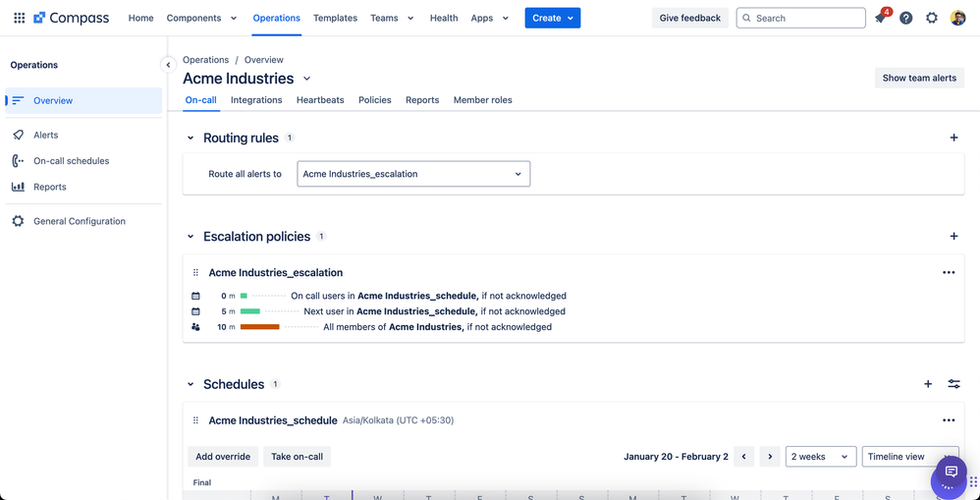980x500 pixels.
Task: Open the 2 weeks range dropdown
Action: click(821, 457)
